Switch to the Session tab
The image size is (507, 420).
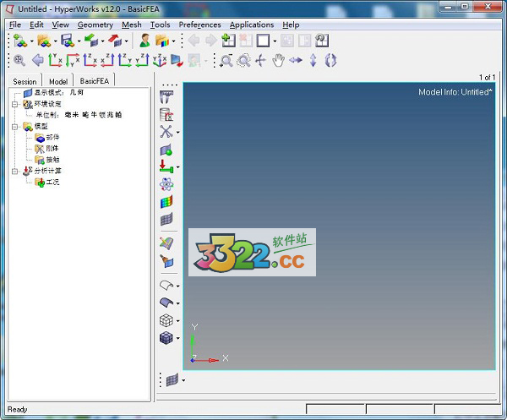25,81
